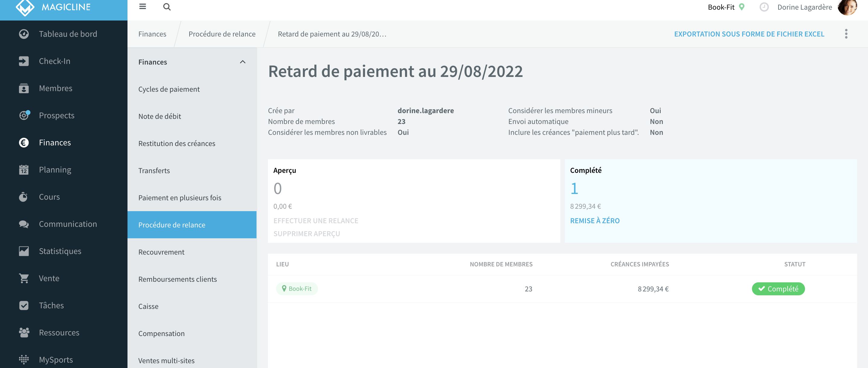Select Procédure de relance submenu item

192,225
